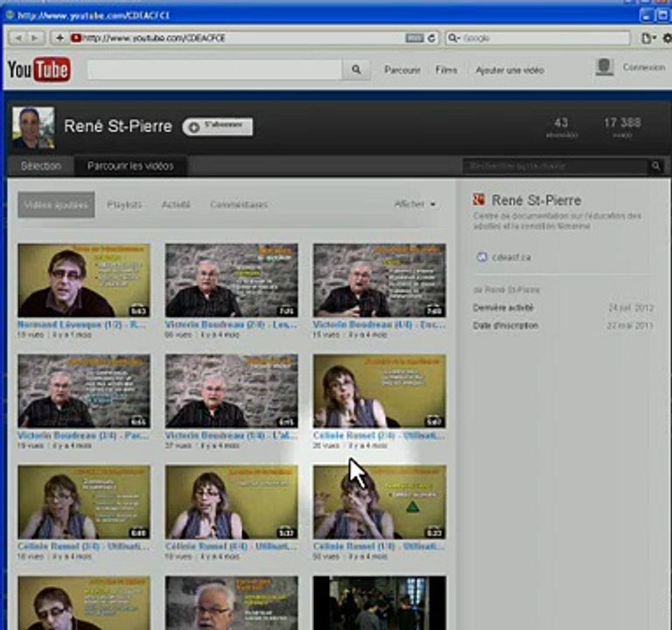The width and height of the screenshot is (672, 630).
Task: Open the browser page menu dropdown
Action: [647, 38]
